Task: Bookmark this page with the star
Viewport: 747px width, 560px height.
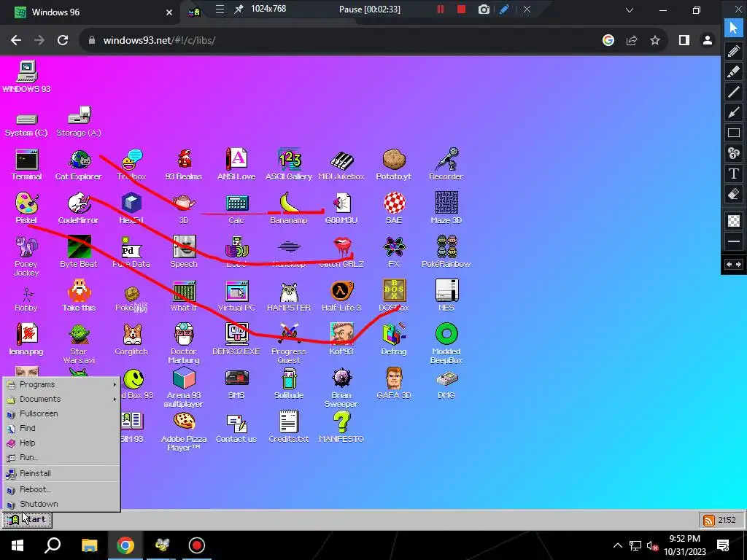Action: pos(655,41)
